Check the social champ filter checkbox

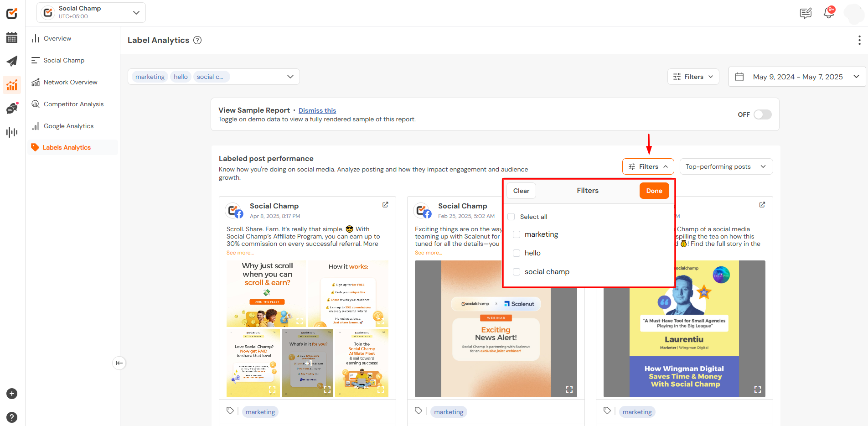coord(517,272)
